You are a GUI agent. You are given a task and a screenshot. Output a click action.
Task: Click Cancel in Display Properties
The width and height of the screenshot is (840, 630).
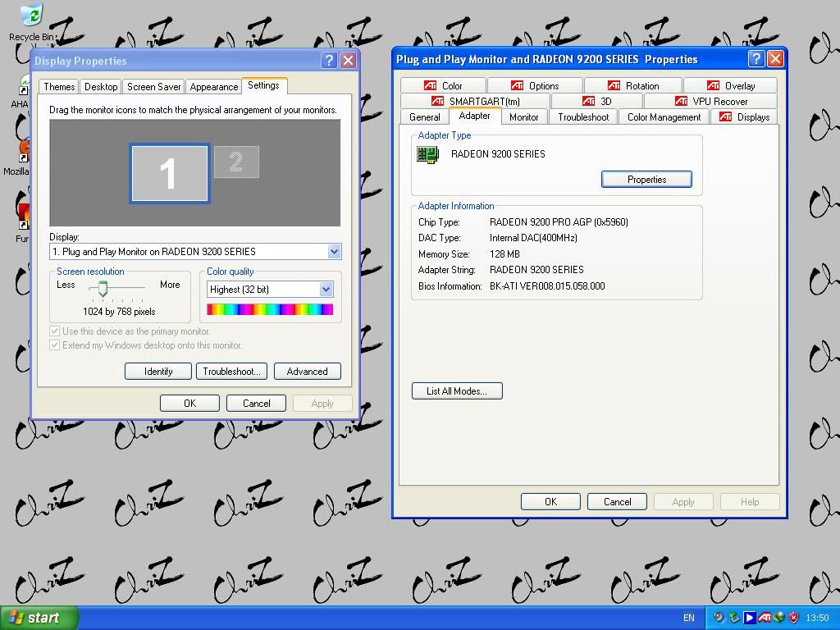[x=256, y=404]
